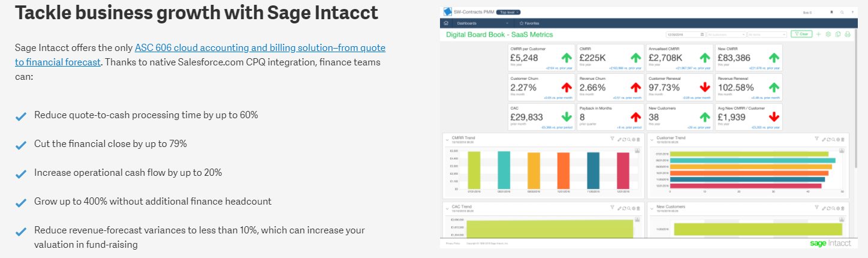Viewport: 868px width, 258px height.
Task: Click the Favorites star icon
Action: [522, 23]
